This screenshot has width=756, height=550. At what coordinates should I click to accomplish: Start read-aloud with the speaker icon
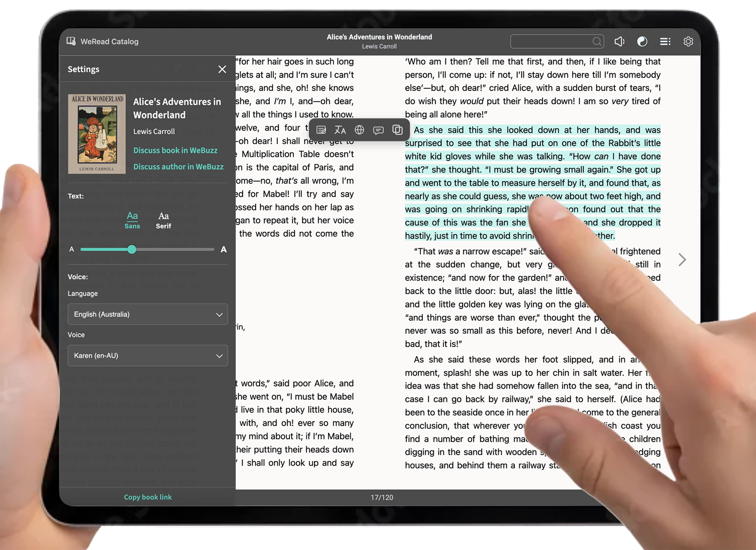click(619, 42)
